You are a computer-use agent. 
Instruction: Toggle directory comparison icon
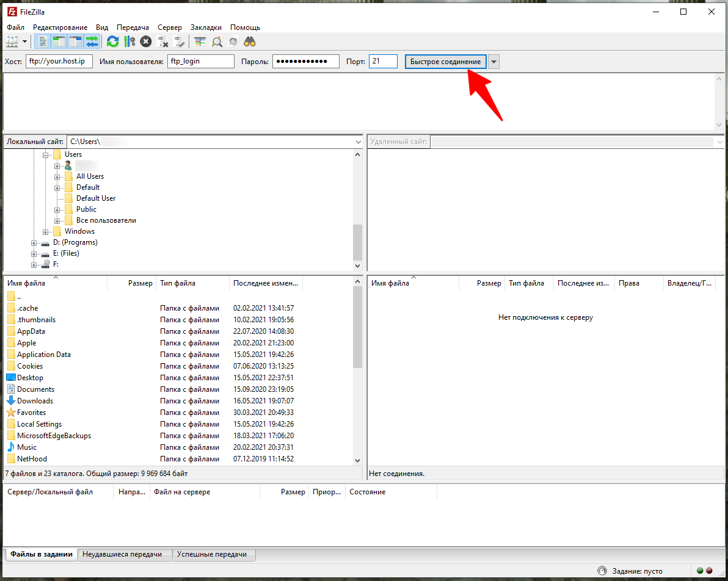(x=217, y=41)
